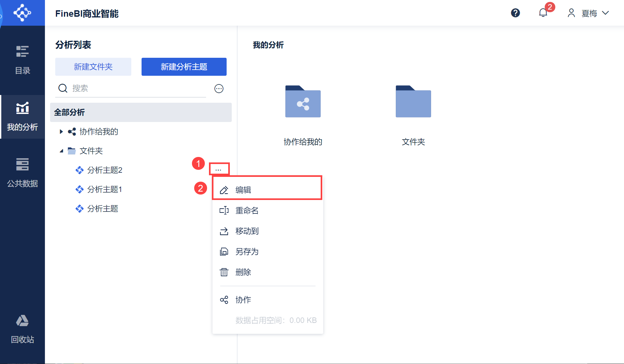
Task: Open the 目录 sidebar section
Action: coord(22,60)
